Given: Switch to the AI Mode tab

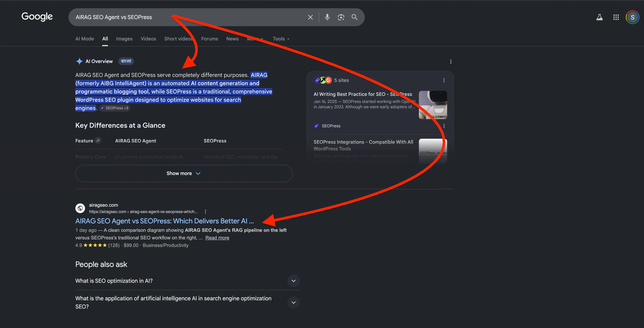Looking at the screenshot, I should [x=85, y=39].
